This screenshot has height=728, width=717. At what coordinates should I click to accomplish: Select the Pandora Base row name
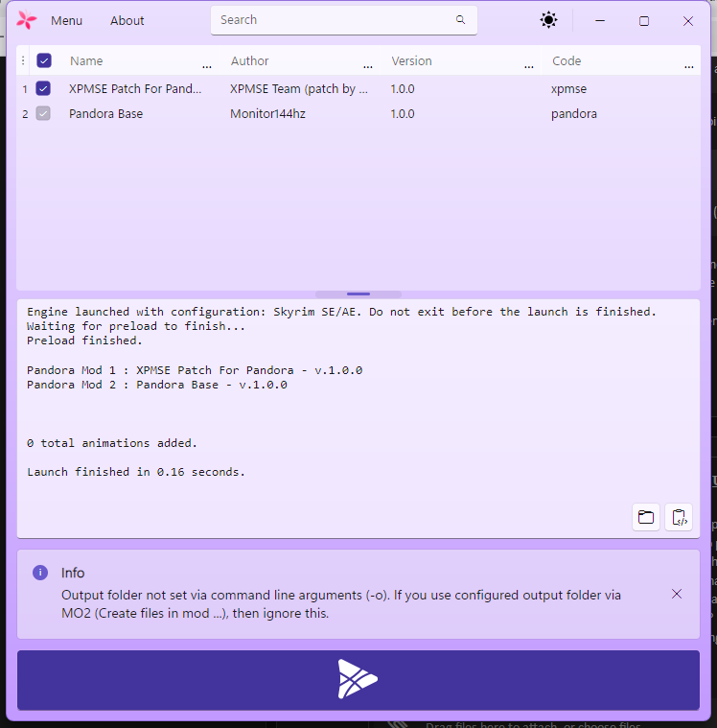(x=105, y=114)
